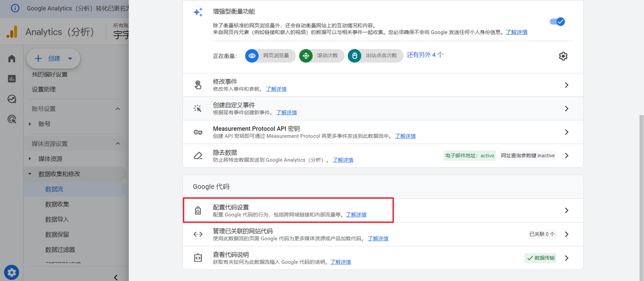Image resolution: width=644 pixels, height=281 pixels.
Task: Open 查看代码说明 row chevron
Action: pyautogui.click(x=566, y=258)
